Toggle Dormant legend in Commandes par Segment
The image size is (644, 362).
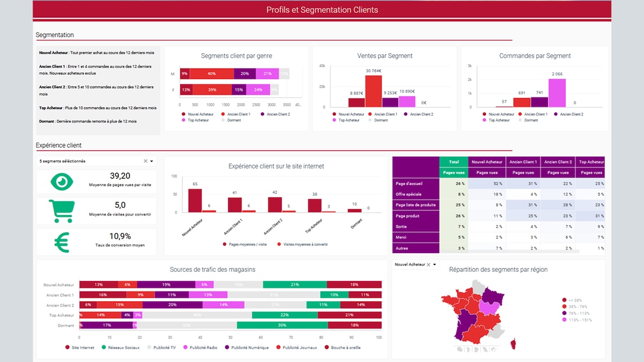(528, 120)
